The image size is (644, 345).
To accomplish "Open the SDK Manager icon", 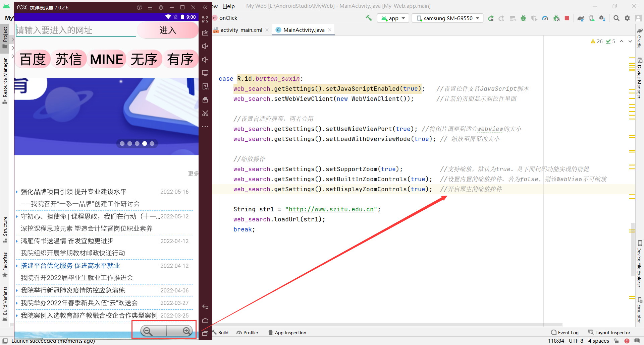I will pos(602,18).
